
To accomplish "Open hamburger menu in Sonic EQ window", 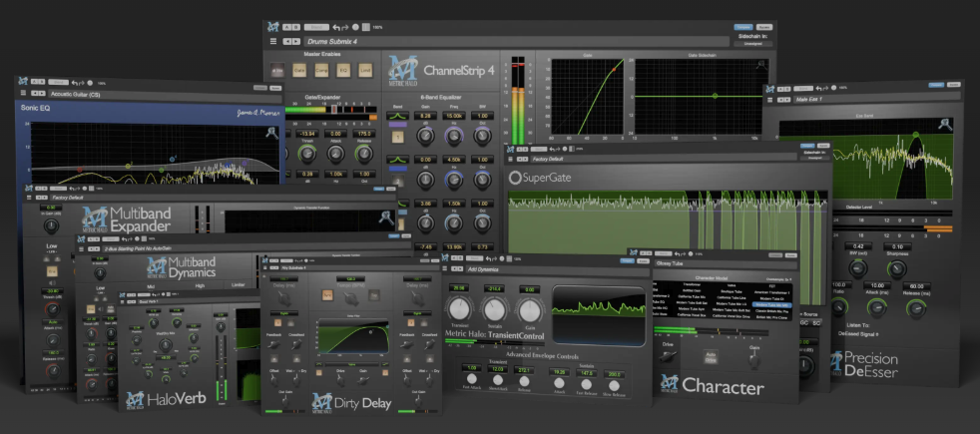I will [x=23, y=94].
